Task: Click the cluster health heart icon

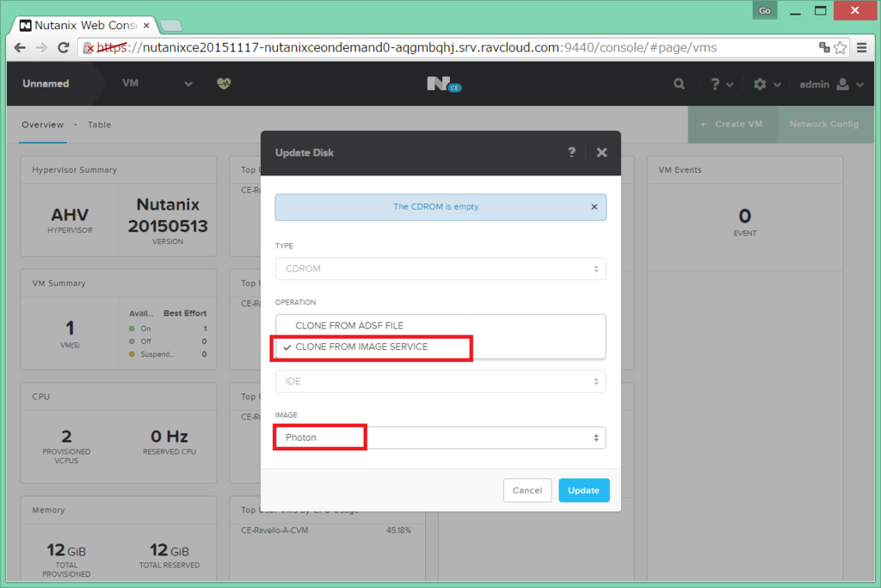Action: point(224,83)
